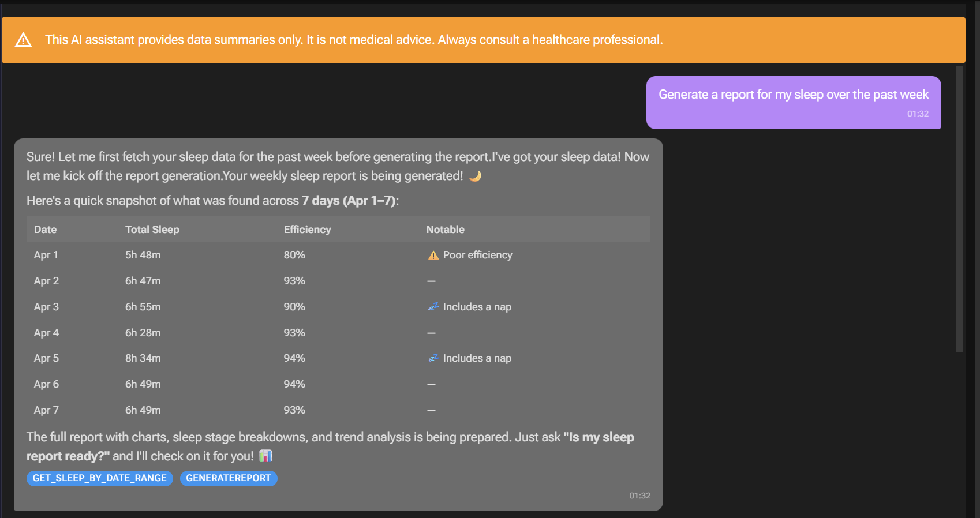Click the 80% efficiency value
This screenshot has width=980, height=518.
[294, 255]
